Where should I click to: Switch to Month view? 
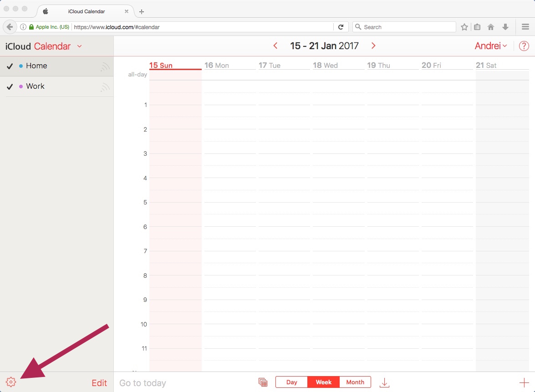(355, 382)
